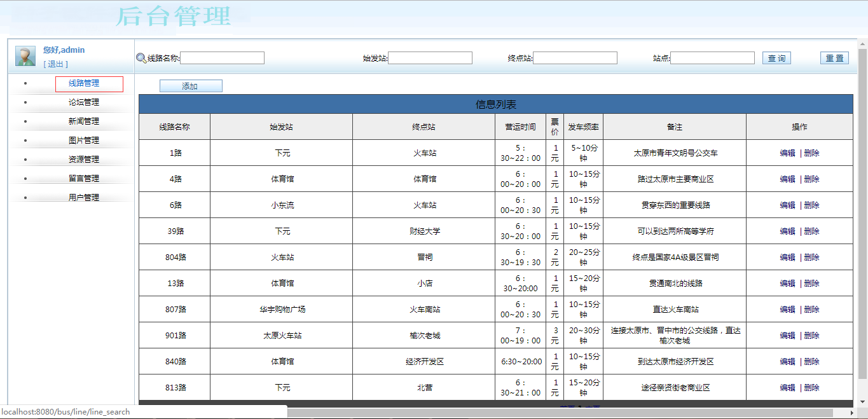868x419 pixels.
Task: Click the 添加 add button
Action: coord(190,86)
